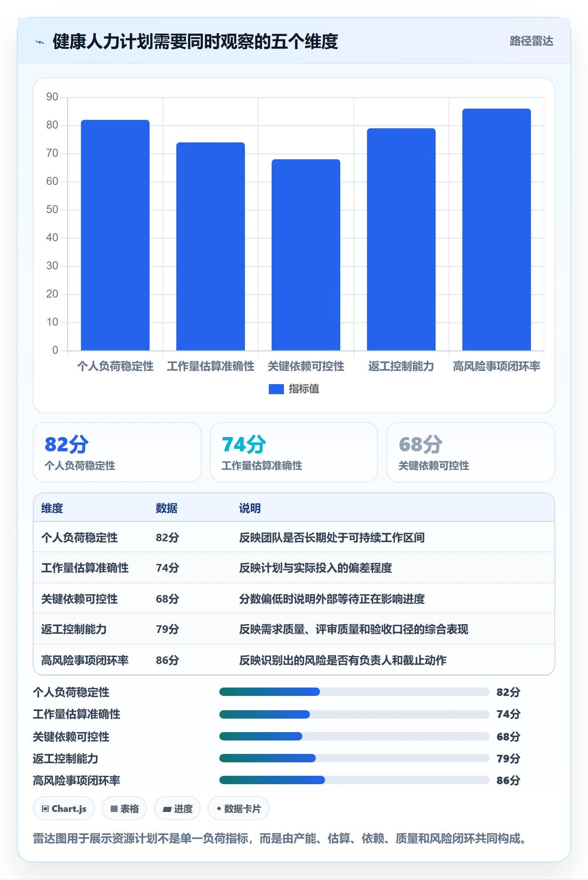This screenshot has height=880, width=588.
Task: Click the 关键依赖可控性 progress bar
Action: pyautogui.click(x=354, y=736)
